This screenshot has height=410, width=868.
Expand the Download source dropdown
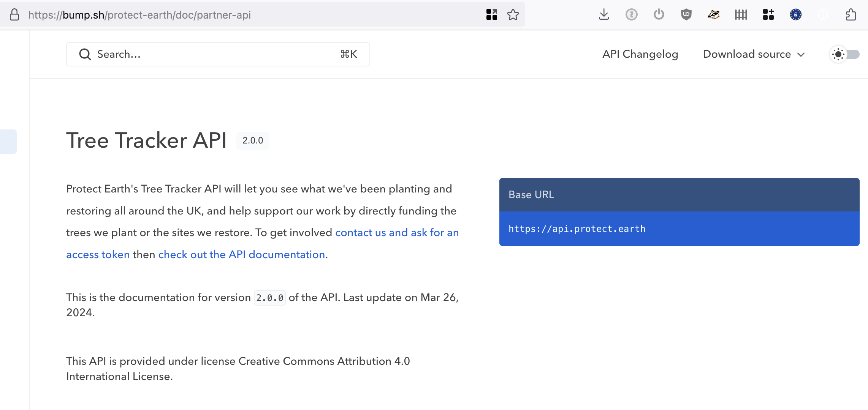tap(754, 54)
